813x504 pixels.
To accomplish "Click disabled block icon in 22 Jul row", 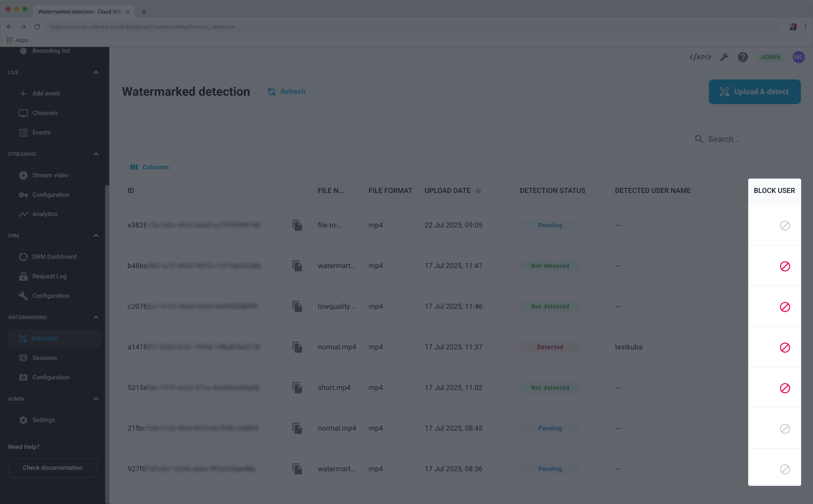I will pyautogui.click(x=785, y=226).
